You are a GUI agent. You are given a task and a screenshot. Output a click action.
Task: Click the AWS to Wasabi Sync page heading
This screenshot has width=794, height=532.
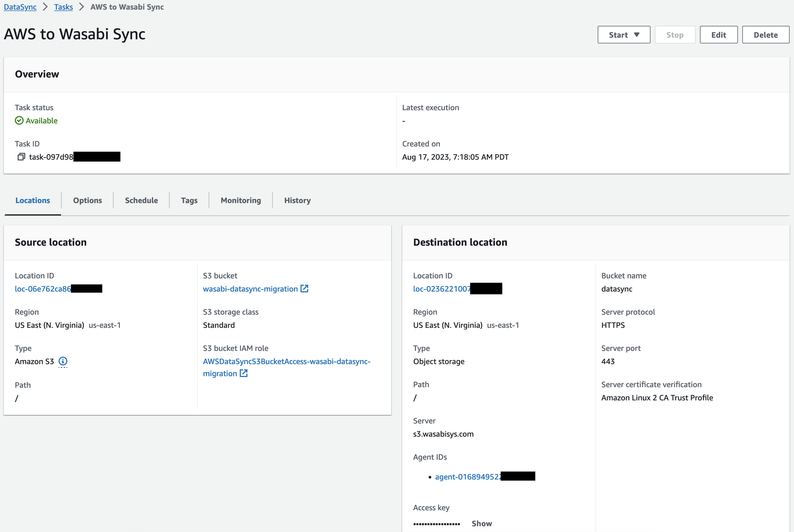[75, 34]
